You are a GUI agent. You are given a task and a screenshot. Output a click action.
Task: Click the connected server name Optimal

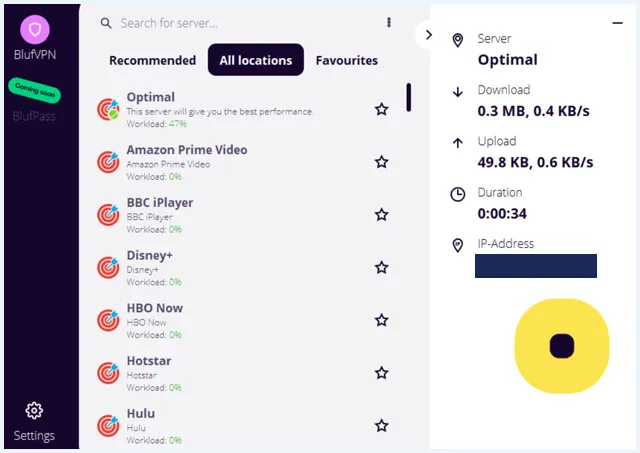click(x=508, y=60)
